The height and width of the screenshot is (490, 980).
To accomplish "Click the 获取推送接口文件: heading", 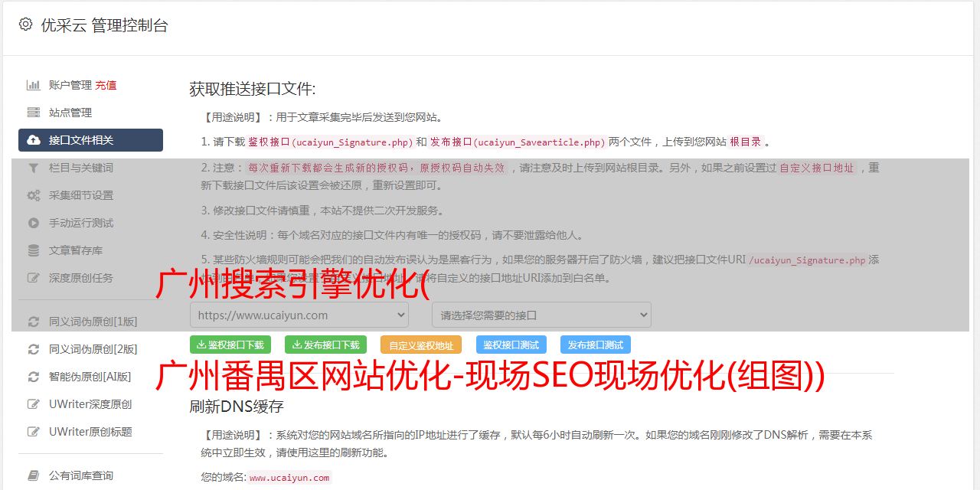I will (253, 89).
